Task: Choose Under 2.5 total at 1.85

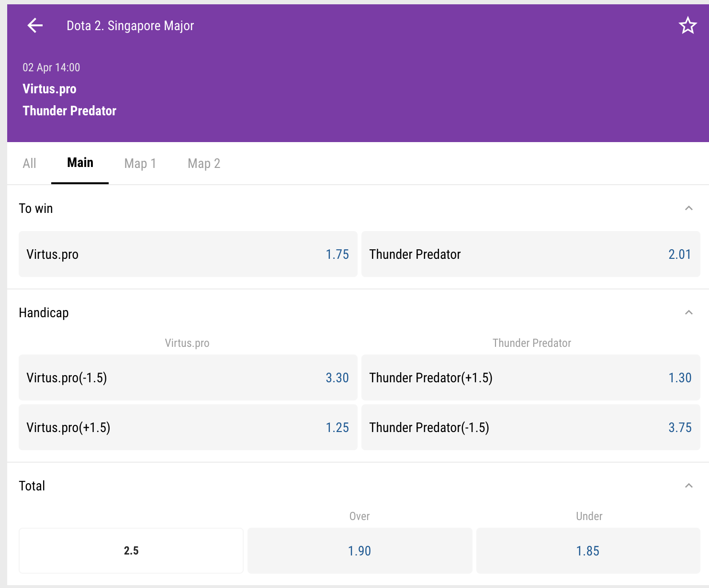Action: click(x=588, y=551)
